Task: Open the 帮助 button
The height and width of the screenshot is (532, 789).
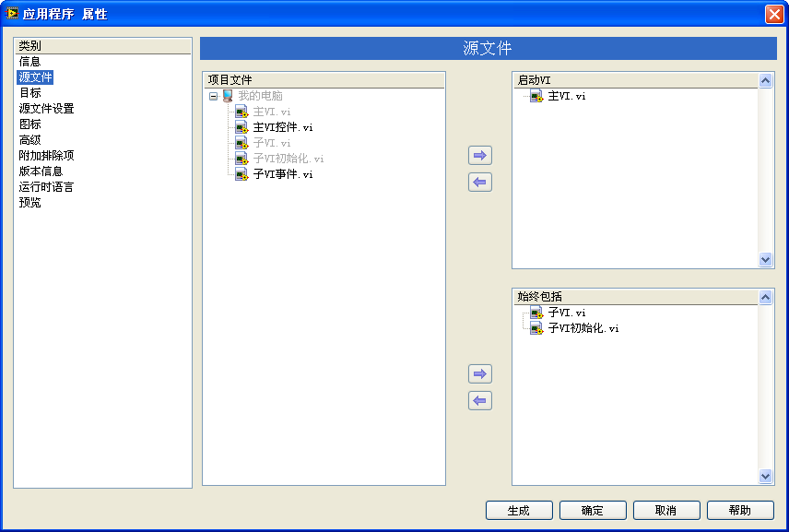Action: (x=739, y=511)
